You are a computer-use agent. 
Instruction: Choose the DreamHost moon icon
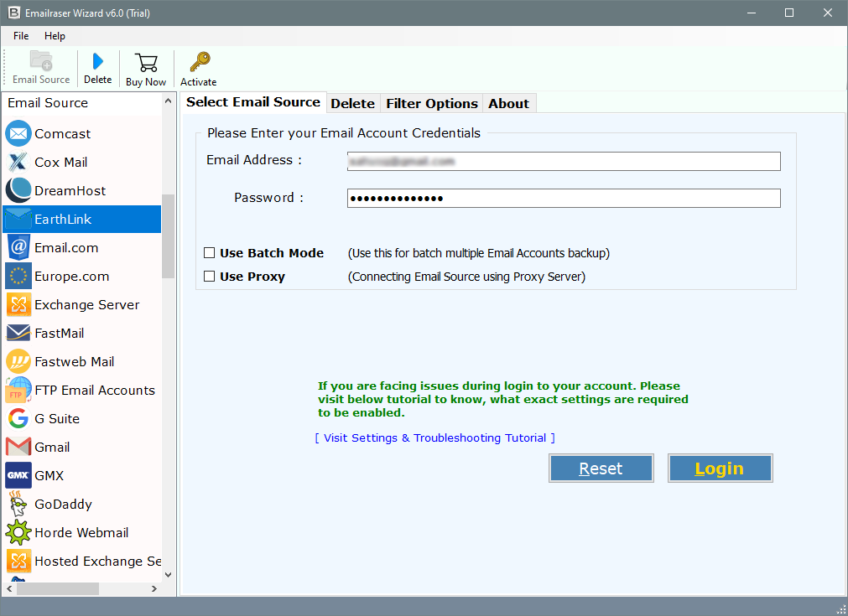(x=18, y=191)
